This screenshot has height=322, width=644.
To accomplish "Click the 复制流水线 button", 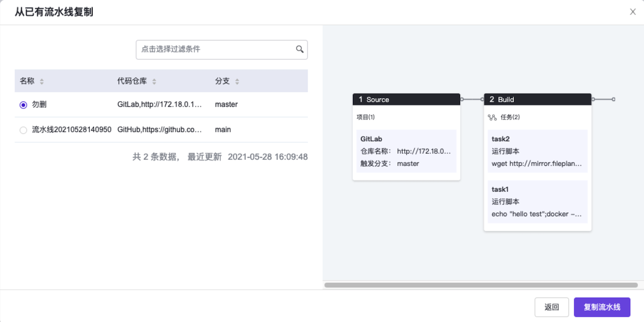I will (602, 307).
